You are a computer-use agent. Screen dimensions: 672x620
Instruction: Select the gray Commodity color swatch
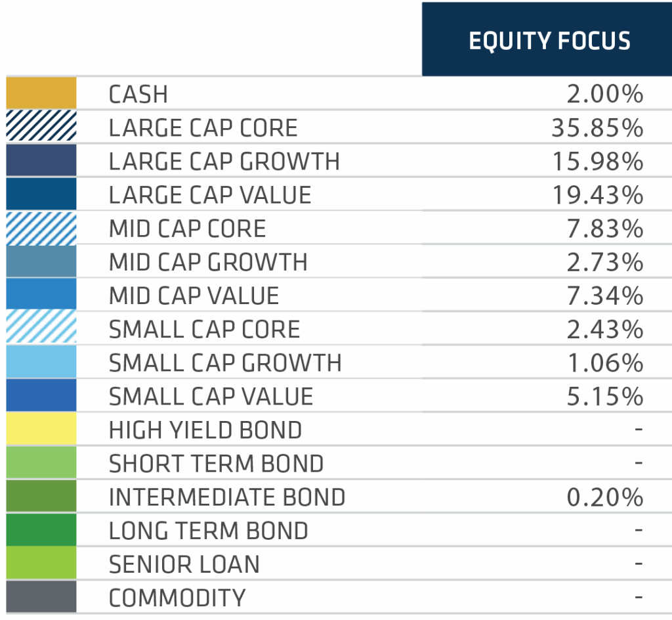pos(41,597)
